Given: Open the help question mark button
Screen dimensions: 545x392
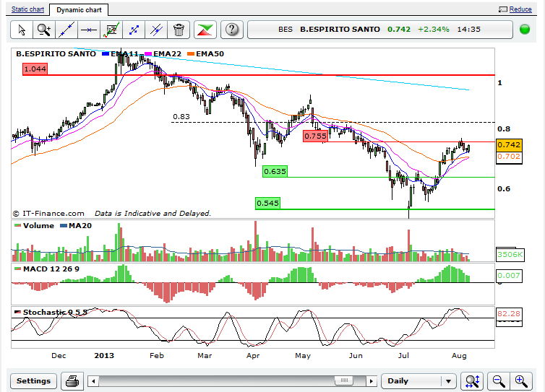Looking at the screenshot, I should [232, 30].
